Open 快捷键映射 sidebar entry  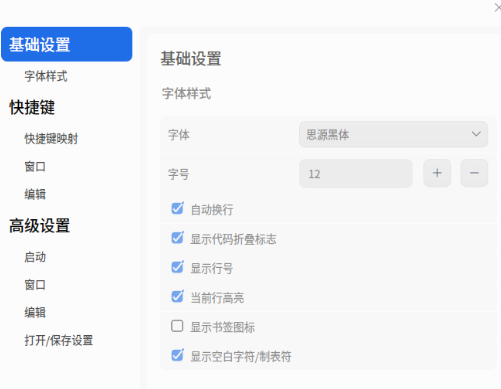pyautogui.click(x=51, y=139)
